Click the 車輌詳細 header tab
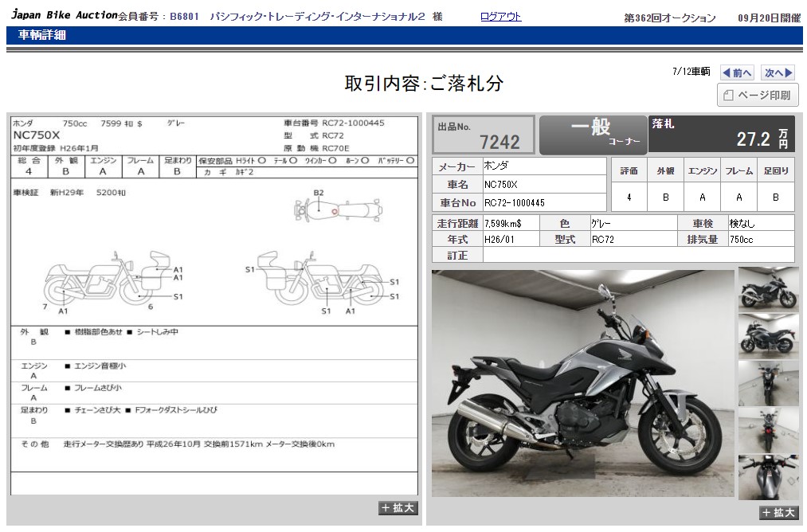Image resolution: width=807 pixels, height=532 pixels. coord(42,35)
